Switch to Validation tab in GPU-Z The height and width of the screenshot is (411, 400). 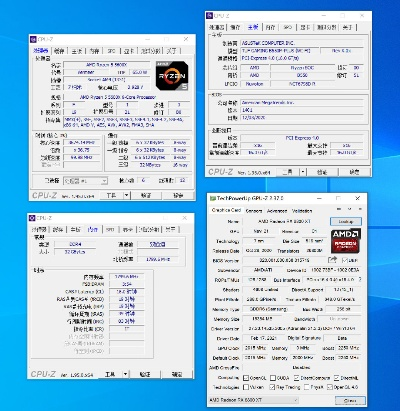point(302,211)
